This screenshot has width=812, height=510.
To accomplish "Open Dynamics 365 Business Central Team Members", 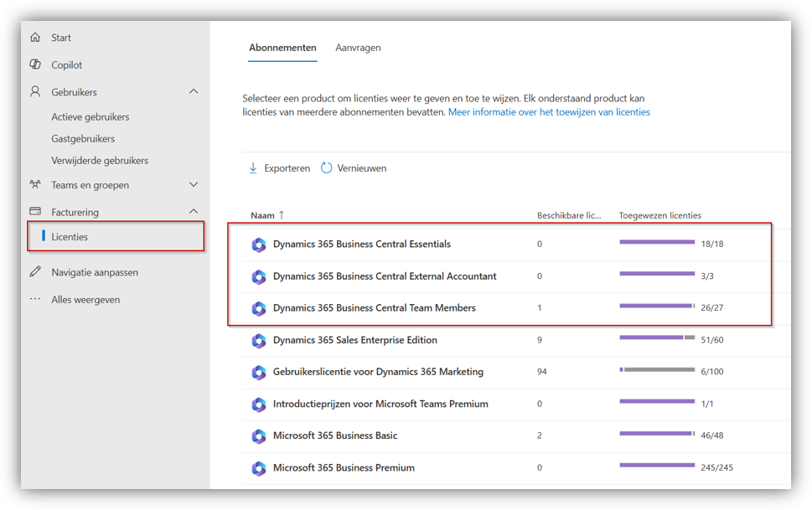I will click(x=375, y=307).
